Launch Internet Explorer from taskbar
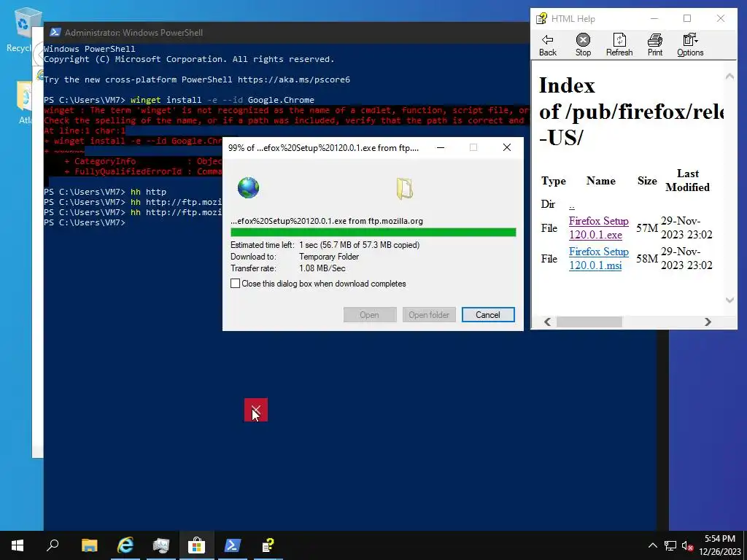This screenshot has height=560, width=747. [x=125, y=545]
